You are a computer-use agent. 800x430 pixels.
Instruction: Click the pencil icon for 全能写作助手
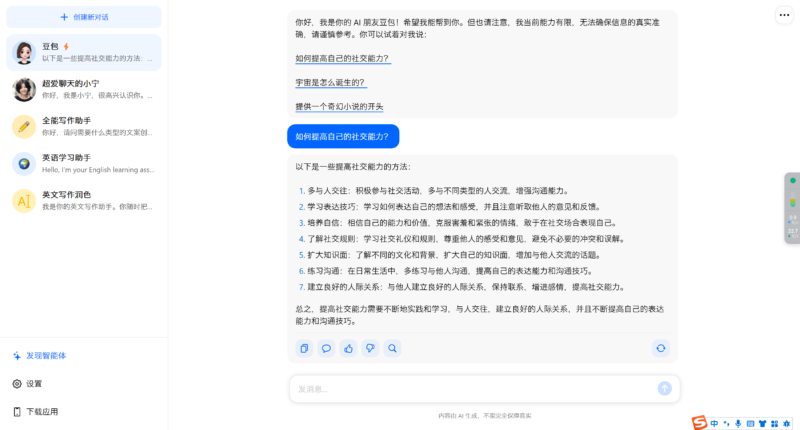tap(24, 127)
